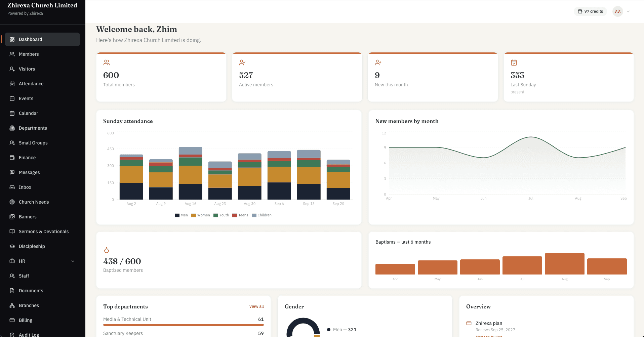Click the Small Groups icon
This screenshot has width=644, height=337.
(12, 143)
